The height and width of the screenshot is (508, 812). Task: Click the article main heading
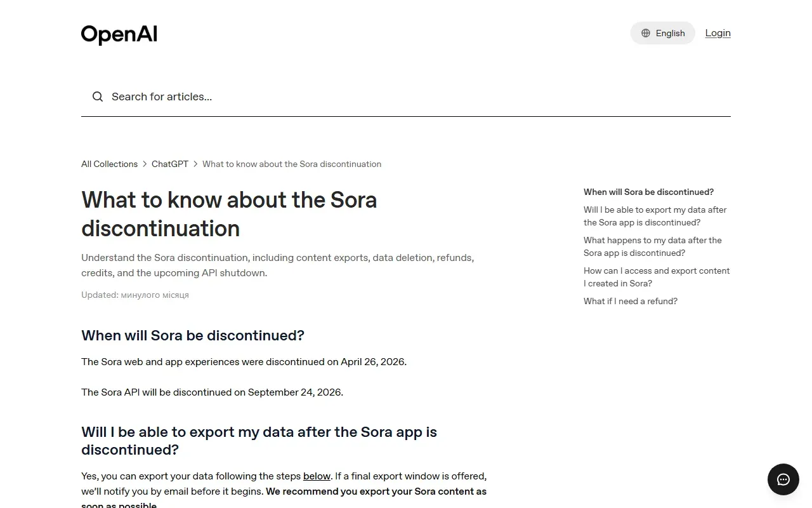(229, 214)
